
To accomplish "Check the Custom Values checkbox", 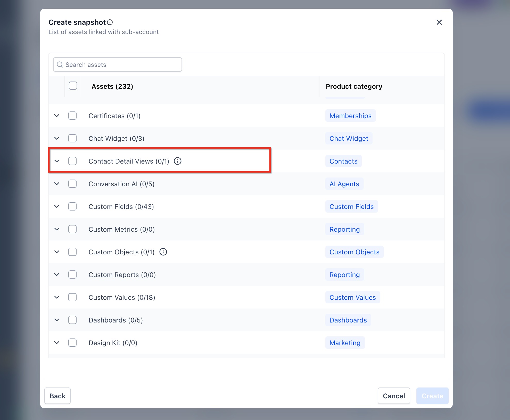I will click(72, 297).
